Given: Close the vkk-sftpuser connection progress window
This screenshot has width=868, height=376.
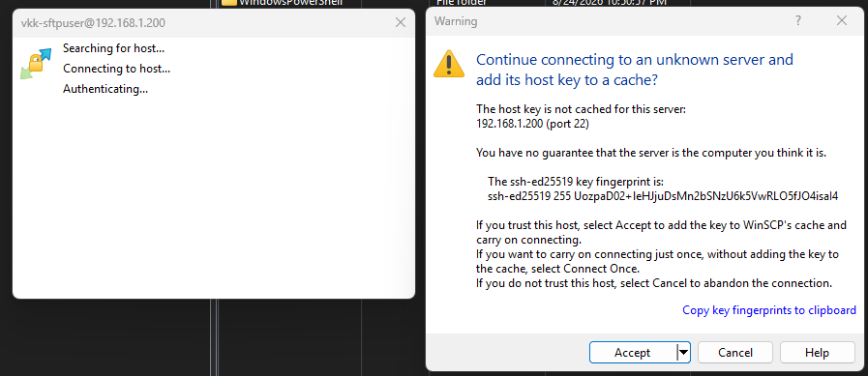Looking at the screenshot, I should click(x=401, y=22).
